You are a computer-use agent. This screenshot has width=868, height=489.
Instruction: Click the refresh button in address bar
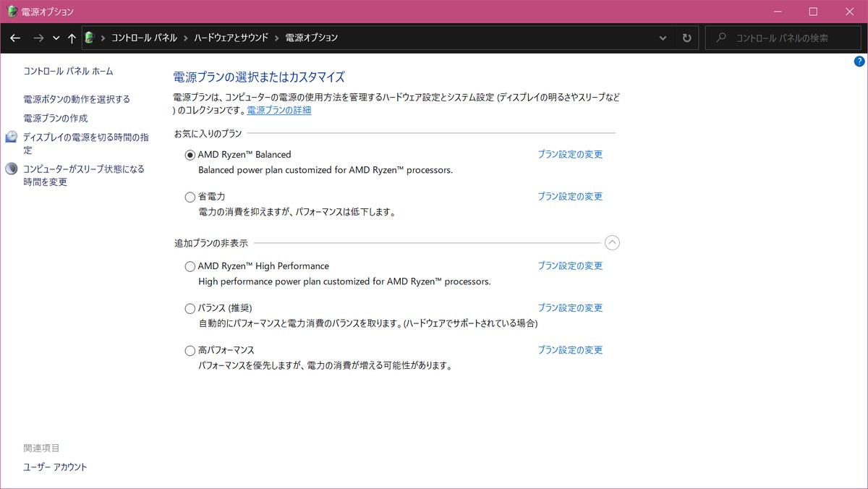[x=686, y=38]
